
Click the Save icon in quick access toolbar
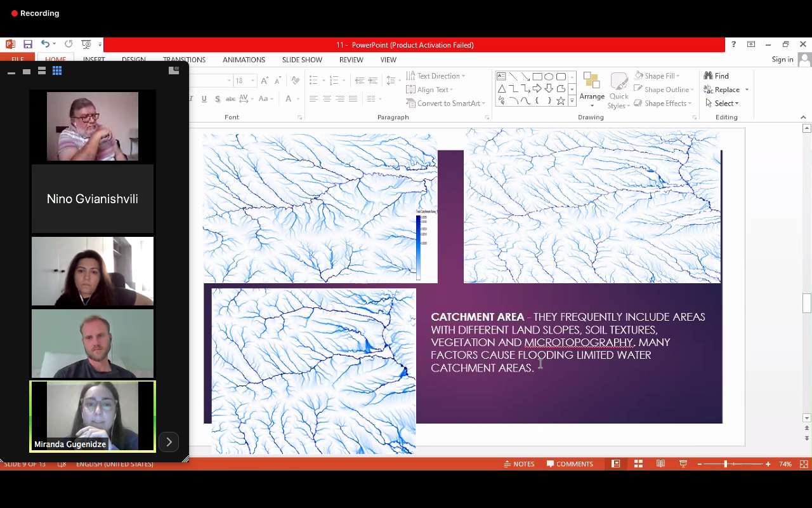[x=28, y=44]
